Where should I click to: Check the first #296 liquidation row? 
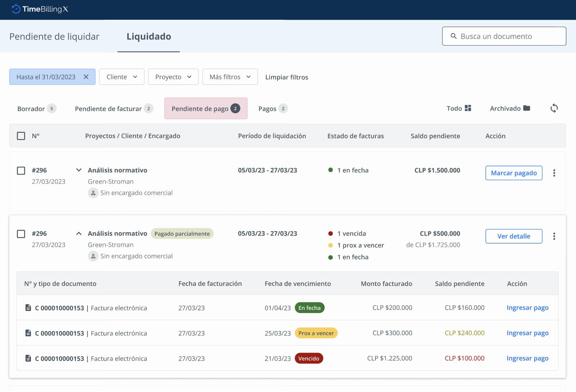[21, 171]
